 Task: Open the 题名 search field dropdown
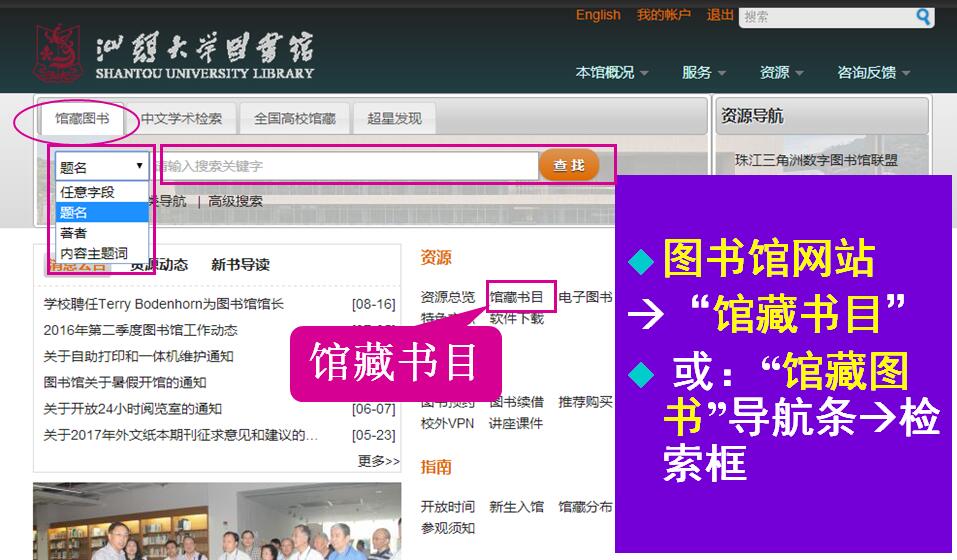102,167
